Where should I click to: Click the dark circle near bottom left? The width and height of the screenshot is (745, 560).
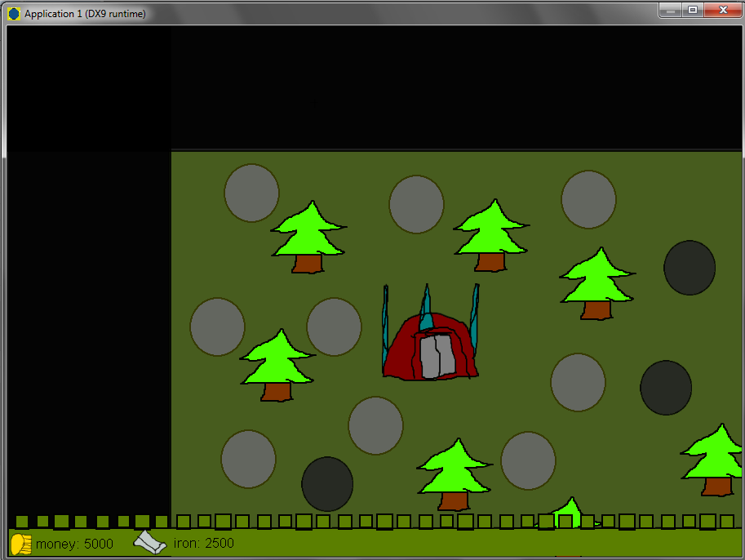tap(327, 484)
